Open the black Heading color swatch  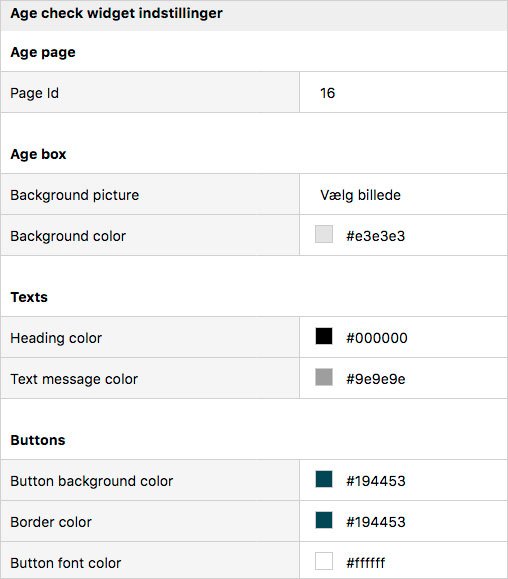pyautogui.click(x=324, y=336)
